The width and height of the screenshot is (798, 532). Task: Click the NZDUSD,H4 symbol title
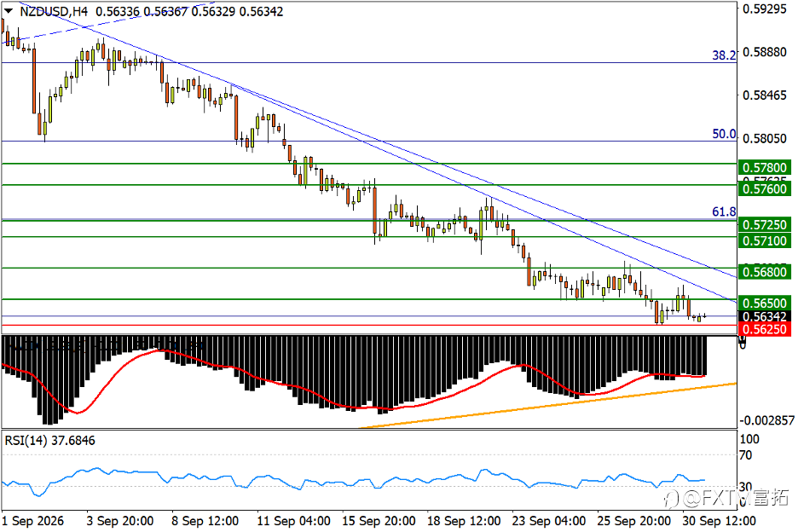tap(54, 12)
